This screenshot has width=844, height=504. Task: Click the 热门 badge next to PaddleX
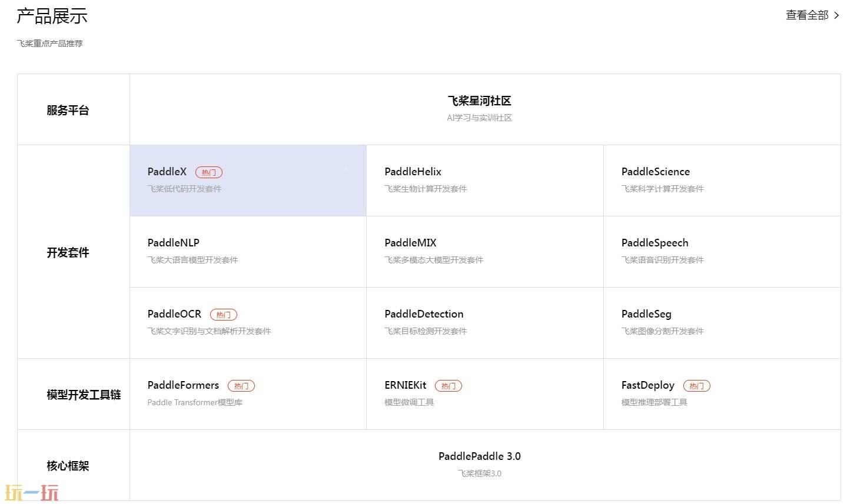tap(210, 172)
